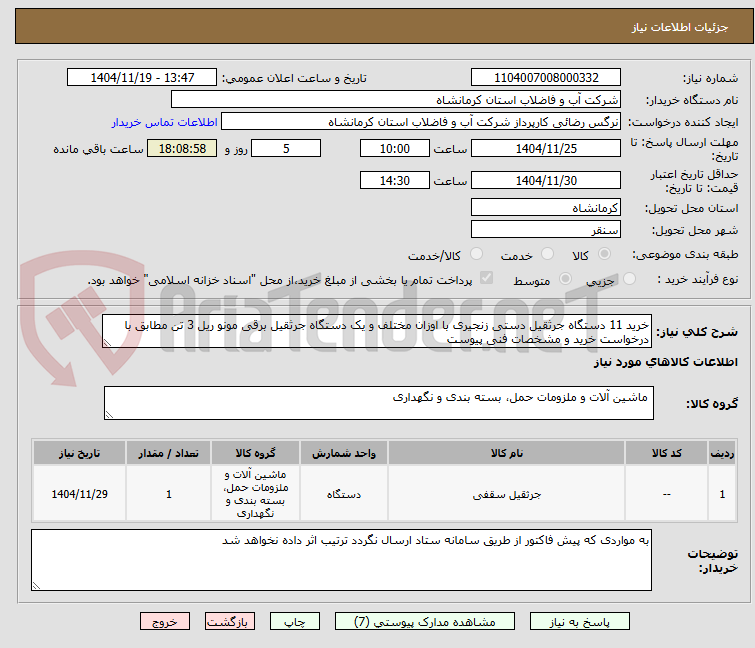
Task: Click the نام کالا column header
Action: pyautogui.click(x=507, y=453)
